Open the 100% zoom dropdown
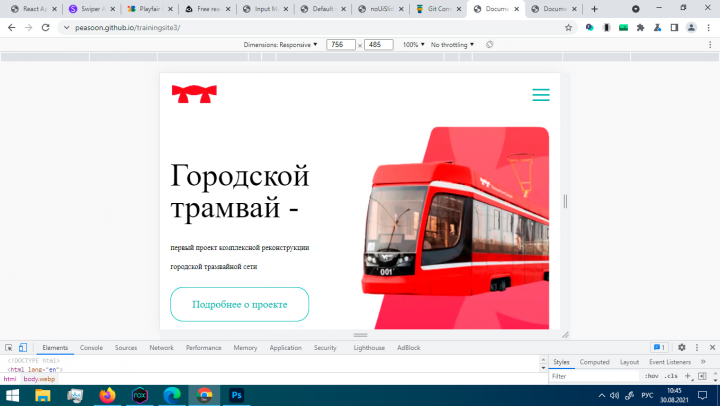 (413, 45)
